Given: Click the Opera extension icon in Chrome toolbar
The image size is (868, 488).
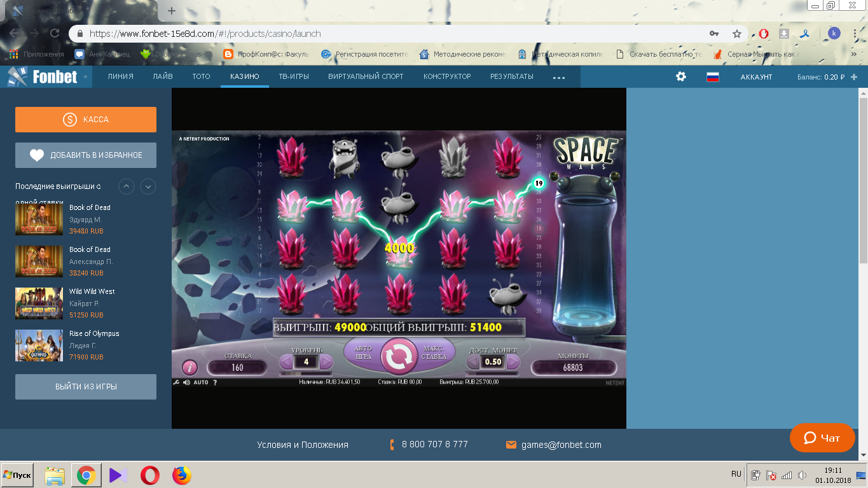Looking at the screenshot, I should point(764,34).
